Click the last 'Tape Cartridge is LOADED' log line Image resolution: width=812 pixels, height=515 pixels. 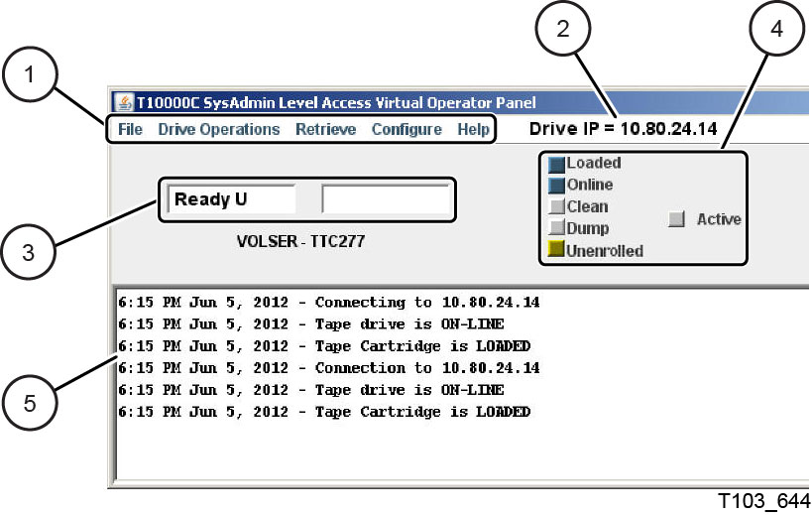coord(324,412)
